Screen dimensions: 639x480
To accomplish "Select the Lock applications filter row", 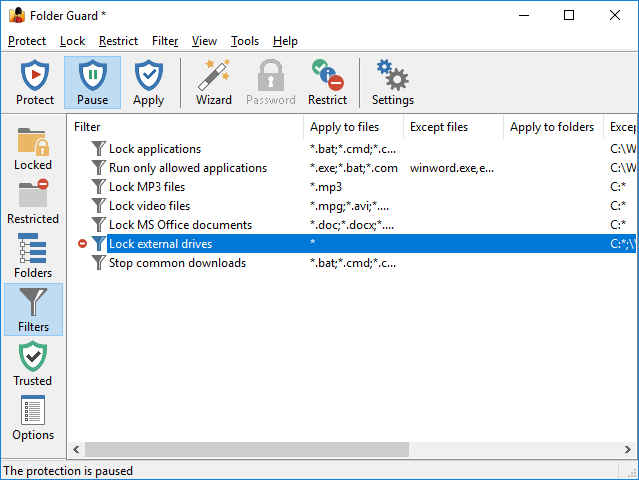I will 155,149.
